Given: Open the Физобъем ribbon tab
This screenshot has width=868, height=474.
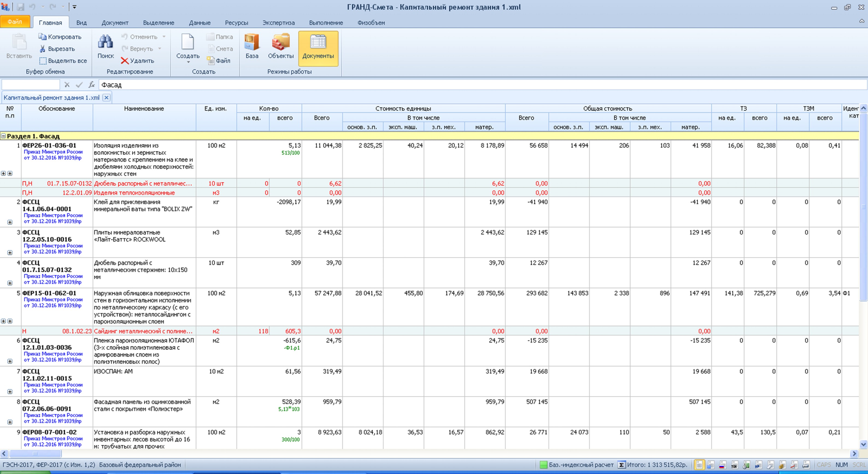Looking at the screenshot, I should (371, 23).
